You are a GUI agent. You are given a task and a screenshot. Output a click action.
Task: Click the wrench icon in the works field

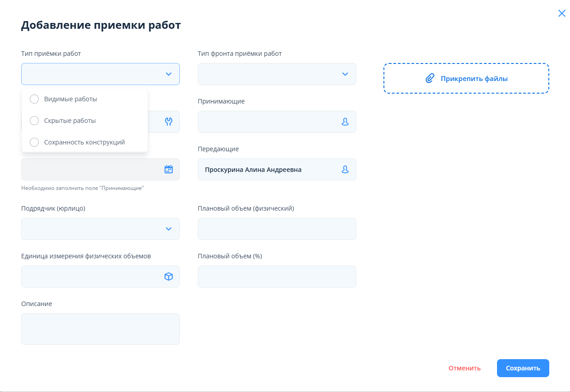(x=169, y=122)
